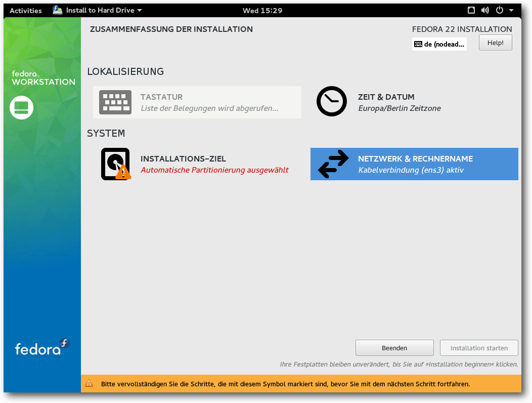Click the screen icon in top bar
532x403 pixels.
click(x=471, y=10)
